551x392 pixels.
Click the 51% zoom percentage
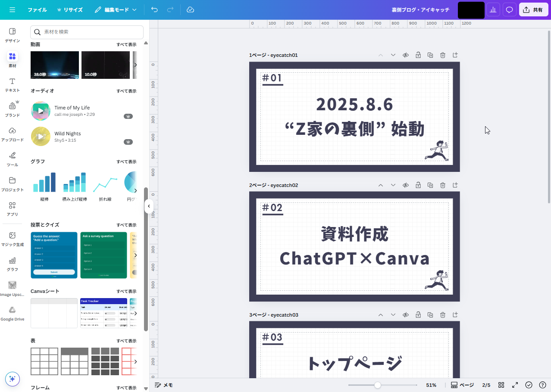click(431, 385)
